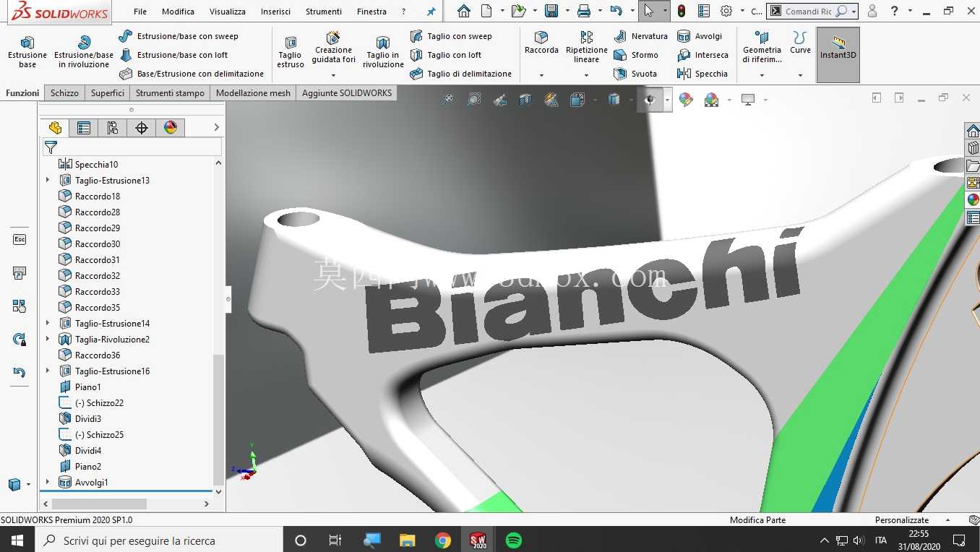Open the Visualizza menu
Image resolution: width=980 pixels, height=552 pixels.
[228, 12]
